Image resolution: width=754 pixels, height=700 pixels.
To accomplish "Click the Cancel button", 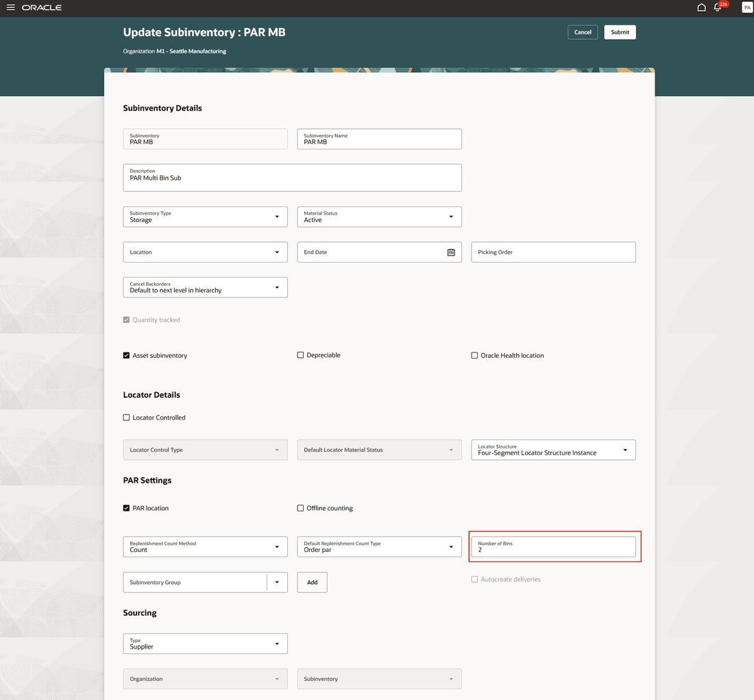I will (583, 32).
